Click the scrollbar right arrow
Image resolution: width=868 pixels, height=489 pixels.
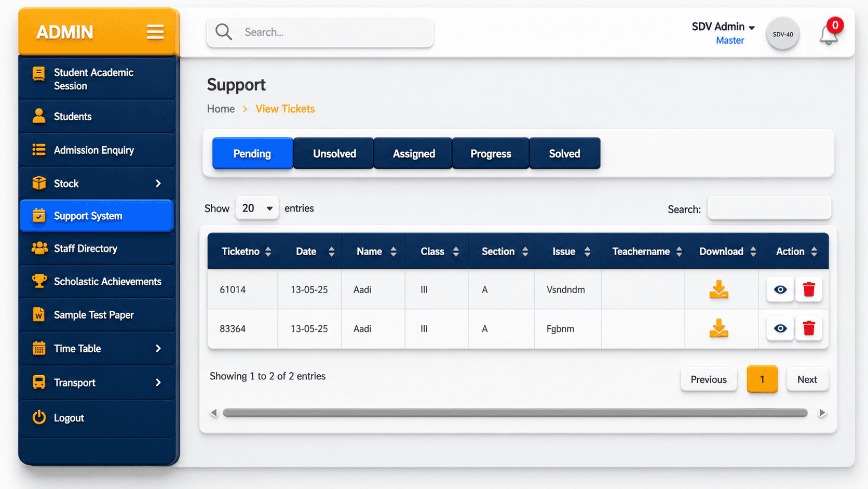(x=822, y=413)
